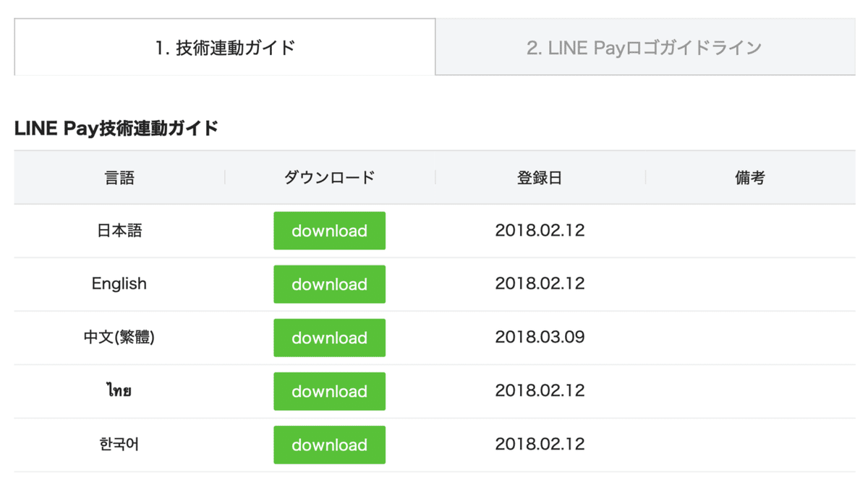Select the 日本語 language label
The height and width of the screenshot is (488, 868).
(119, 231)
